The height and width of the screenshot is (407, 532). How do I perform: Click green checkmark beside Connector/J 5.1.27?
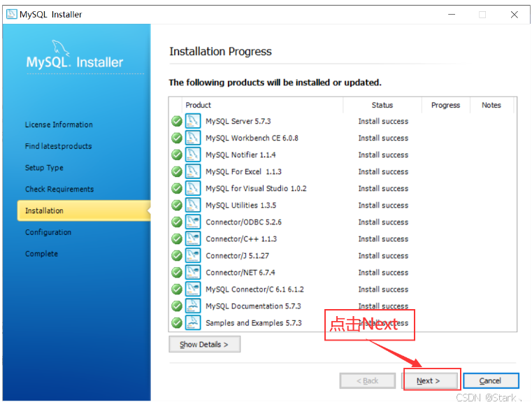pos(177,256)
